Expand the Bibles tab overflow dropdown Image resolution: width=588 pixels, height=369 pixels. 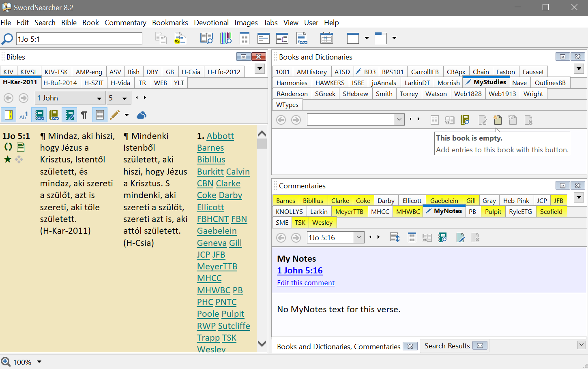click(x=260, y=69)
